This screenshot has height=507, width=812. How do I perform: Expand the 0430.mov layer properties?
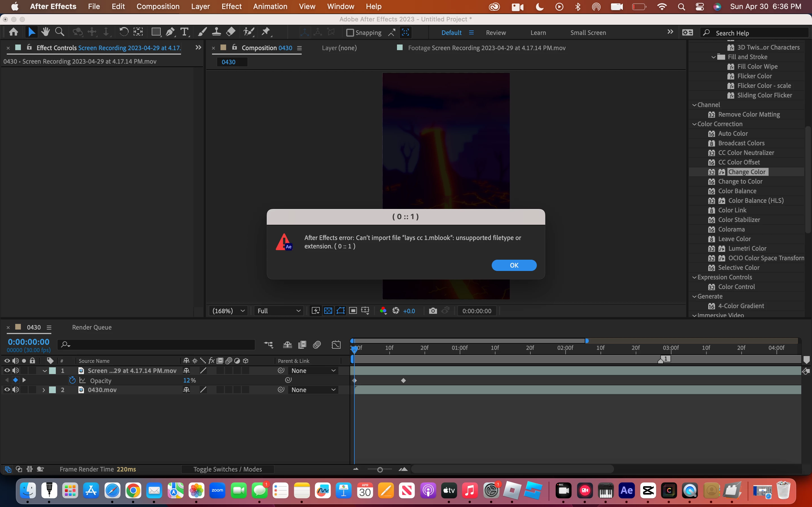[44, 390]
